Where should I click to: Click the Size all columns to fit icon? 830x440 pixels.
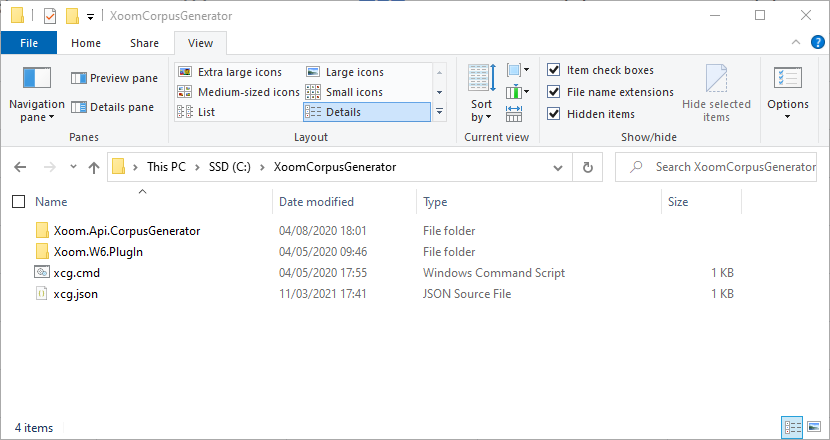pos(513,113)
